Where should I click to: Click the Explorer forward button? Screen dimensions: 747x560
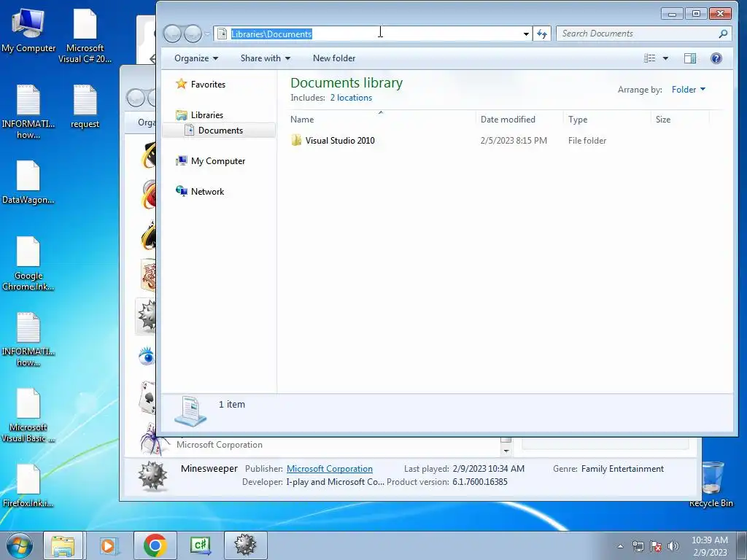click(193, 34)
